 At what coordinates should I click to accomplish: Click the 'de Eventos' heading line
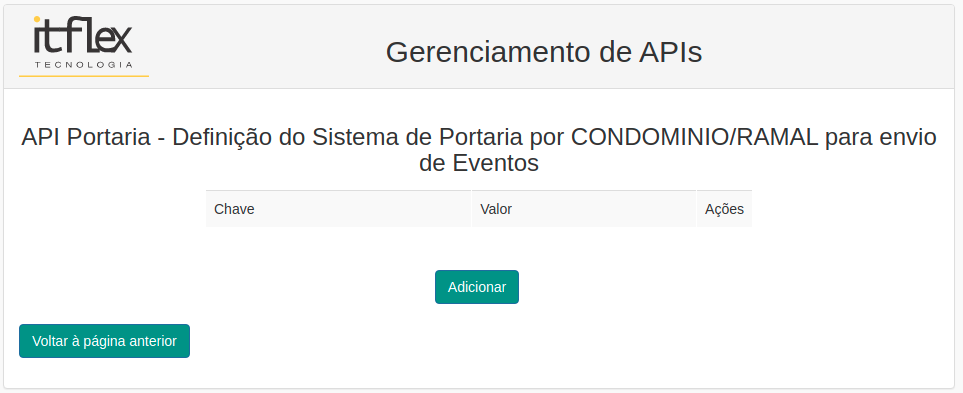click(x=479, y=163)
